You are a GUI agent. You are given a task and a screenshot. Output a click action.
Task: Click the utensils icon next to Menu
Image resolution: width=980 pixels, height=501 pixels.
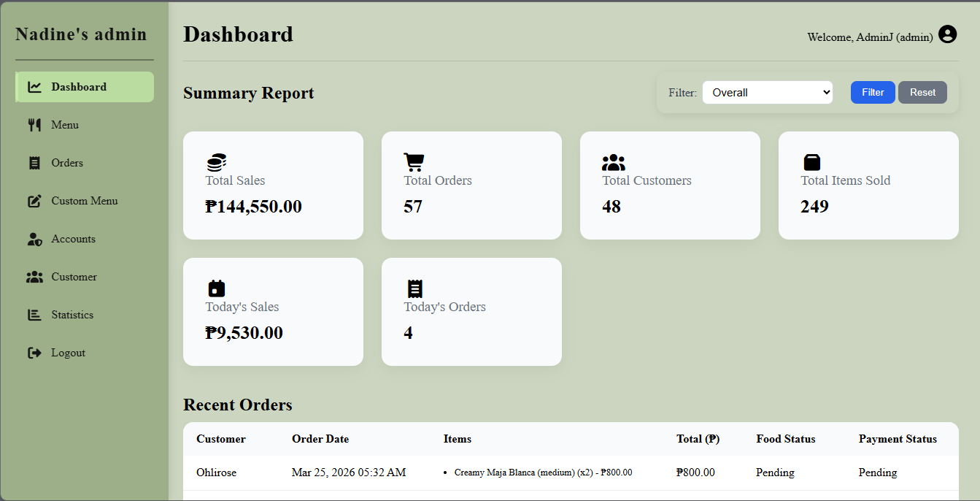[34, 124]
